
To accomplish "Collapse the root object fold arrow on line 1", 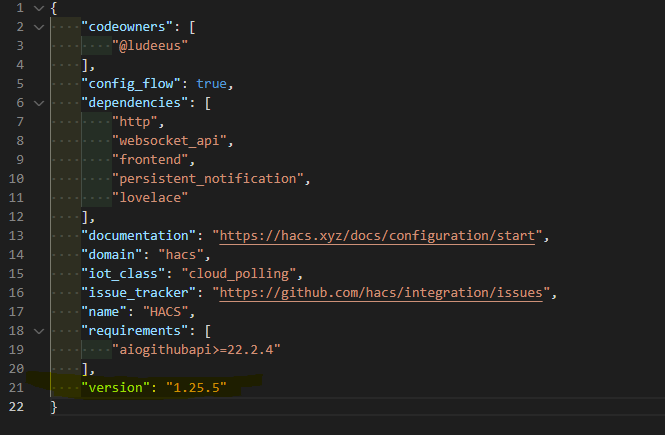I will click(39, 8).
